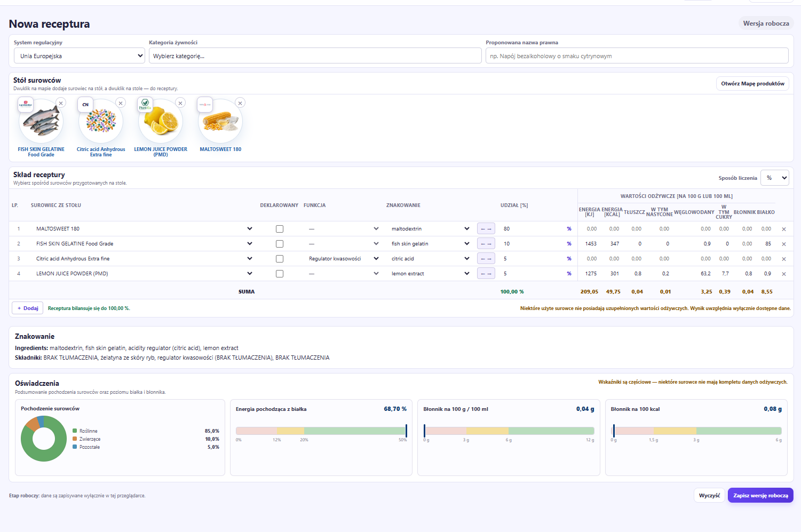The height and width of the screenshot is (532, 801).
Task: Click the Energia pochodząca z białka bar
Action: [321, 431]
